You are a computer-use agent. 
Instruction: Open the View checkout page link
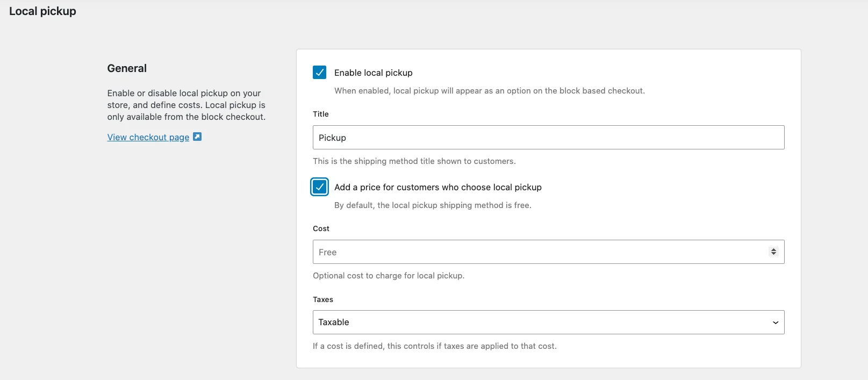pos(148,137)
